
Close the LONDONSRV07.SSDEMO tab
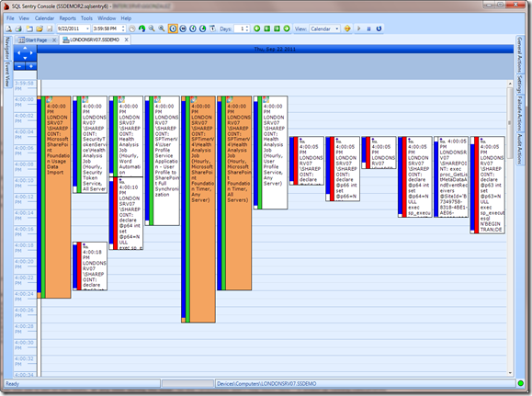(x=126, y=40)
